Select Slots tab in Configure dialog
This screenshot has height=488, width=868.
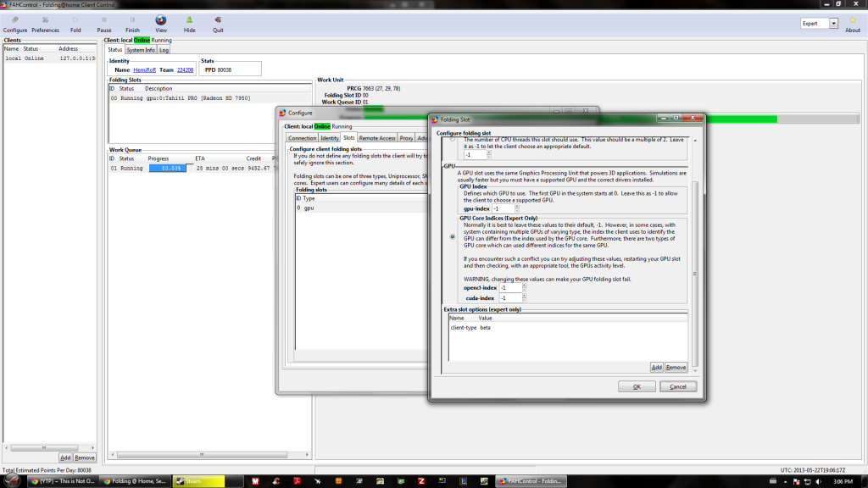(x=348, y=138)
